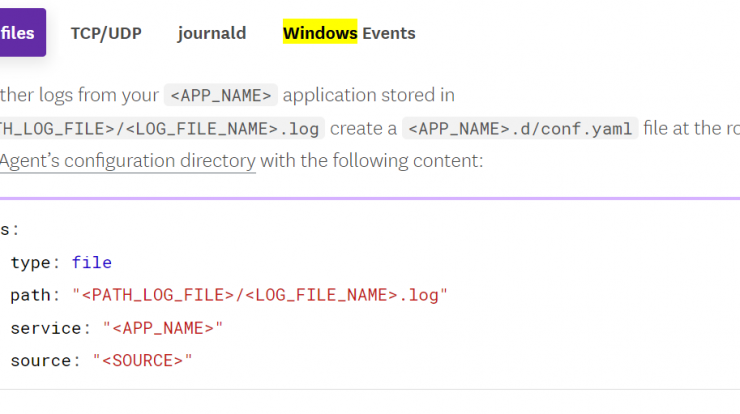Switch to the TCP/UDP tab
This screenshot has height=414, width=740.
tap(106, 33)
